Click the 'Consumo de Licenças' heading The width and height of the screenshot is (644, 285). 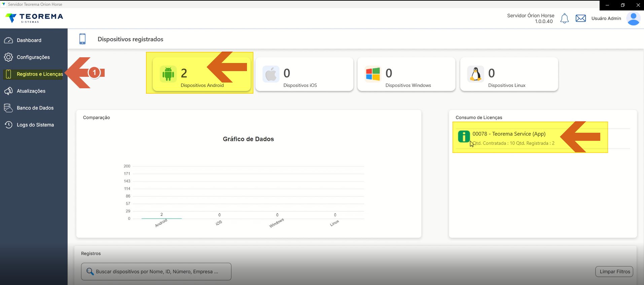pos(479,118)
